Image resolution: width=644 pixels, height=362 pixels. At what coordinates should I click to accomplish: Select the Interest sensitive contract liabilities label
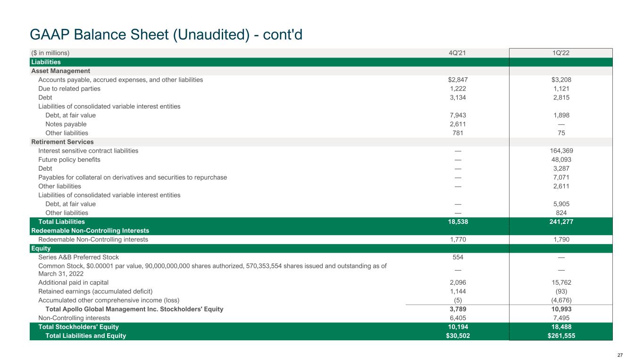pos(88,151)
